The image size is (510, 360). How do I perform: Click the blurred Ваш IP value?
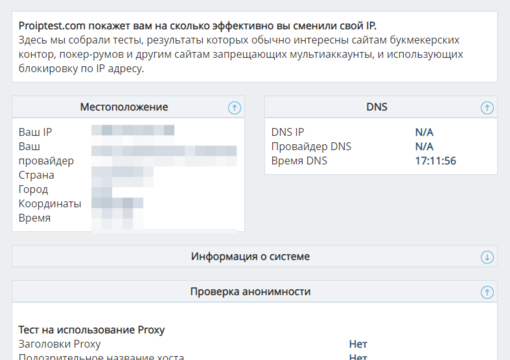pos(133,130)
